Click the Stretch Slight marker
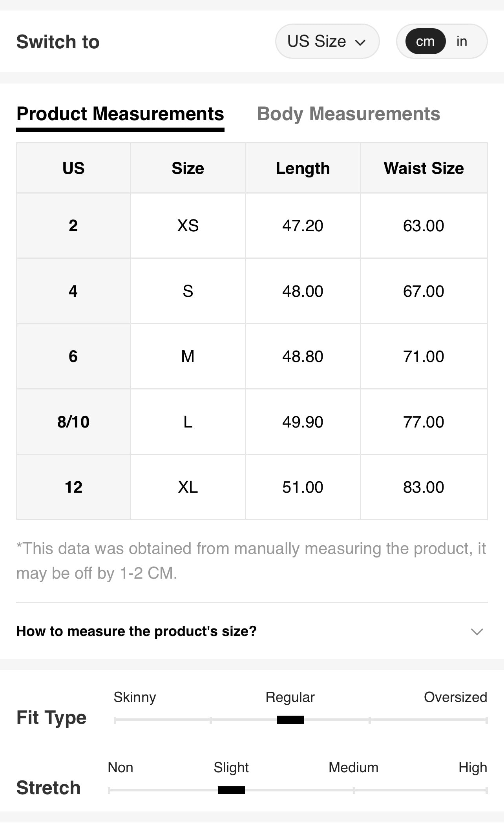Viewport: 504px width, 824px height. [x=231, y=790]
